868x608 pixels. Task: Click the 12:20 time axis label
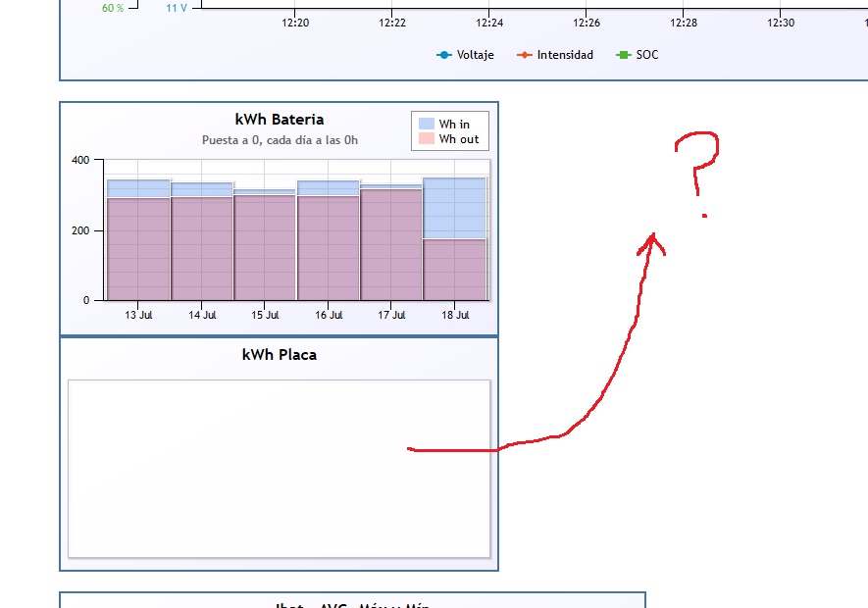point(295,23)
